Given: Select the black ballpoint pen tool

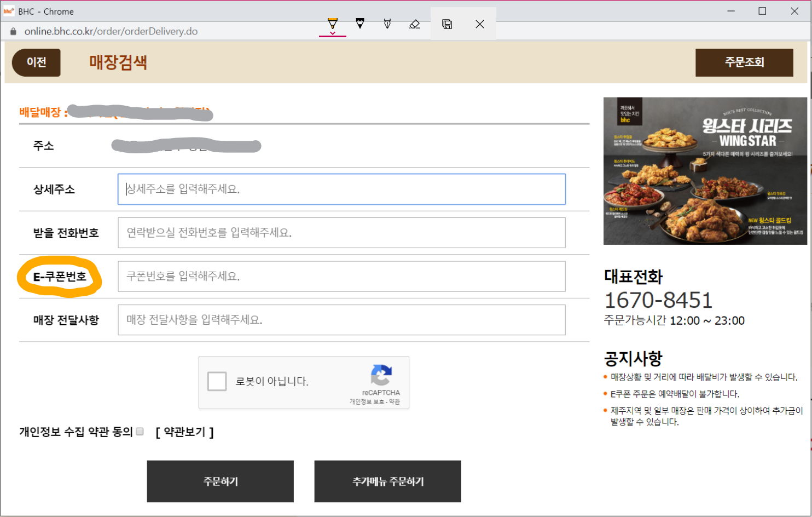Looking at the screenshot, I should tap(360, 24).
